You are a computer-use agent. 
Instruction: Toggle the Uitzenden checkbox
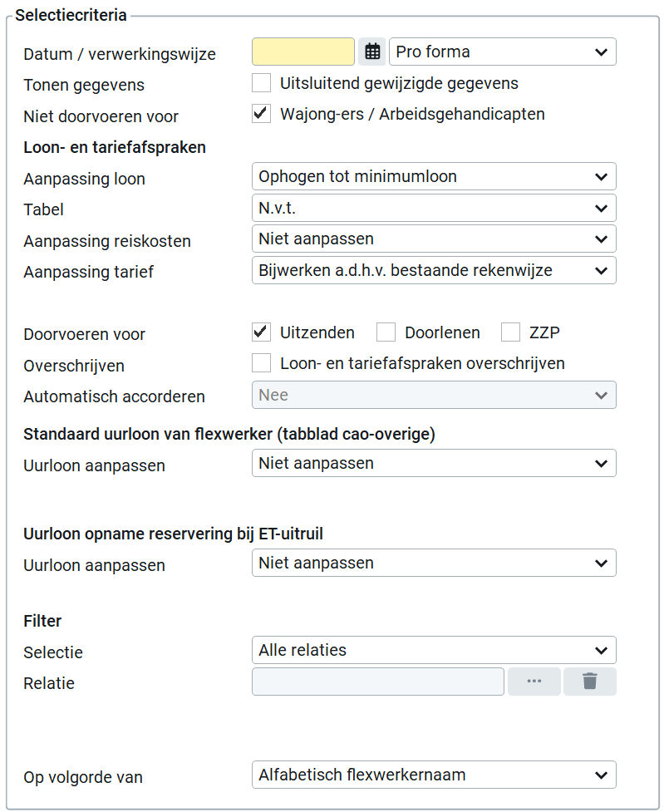pyautogui.click(x=262, y=332)
